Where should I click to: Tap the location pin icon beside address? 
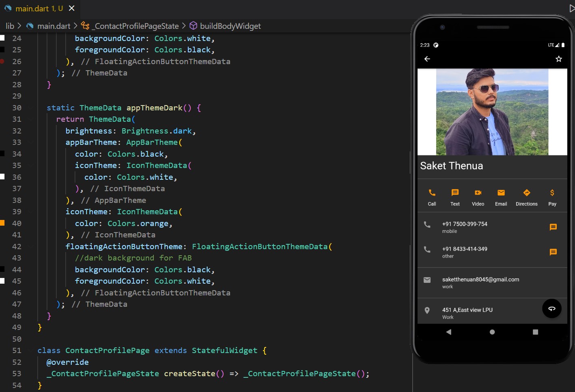coord(427,310)
